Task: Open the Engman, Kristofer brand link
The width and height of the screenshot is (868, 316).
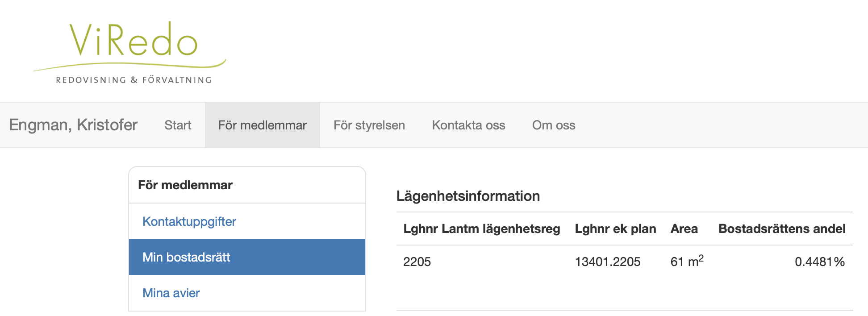Action: coord(73,125)
